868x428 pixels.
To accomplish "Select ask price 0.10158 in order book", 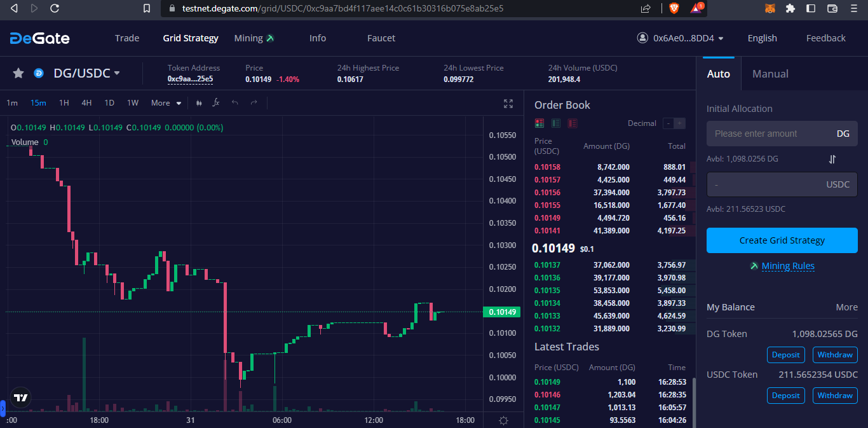I will (547, 167).
